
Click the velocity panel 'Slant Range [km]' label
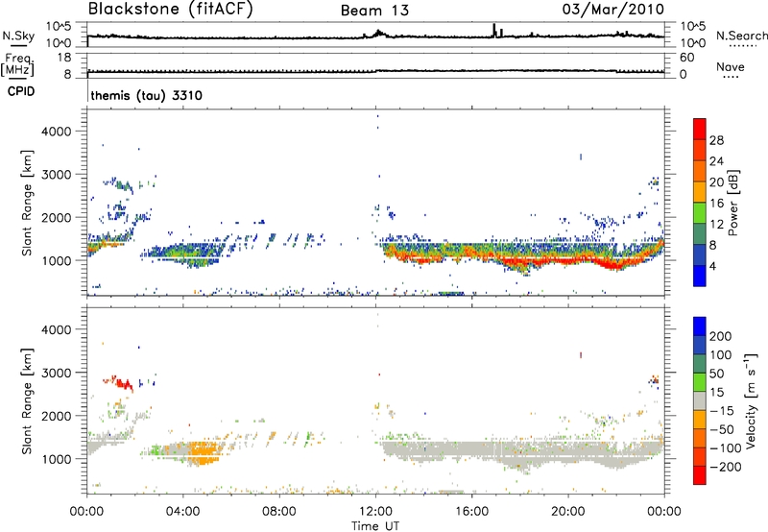(x=27, y=400)
